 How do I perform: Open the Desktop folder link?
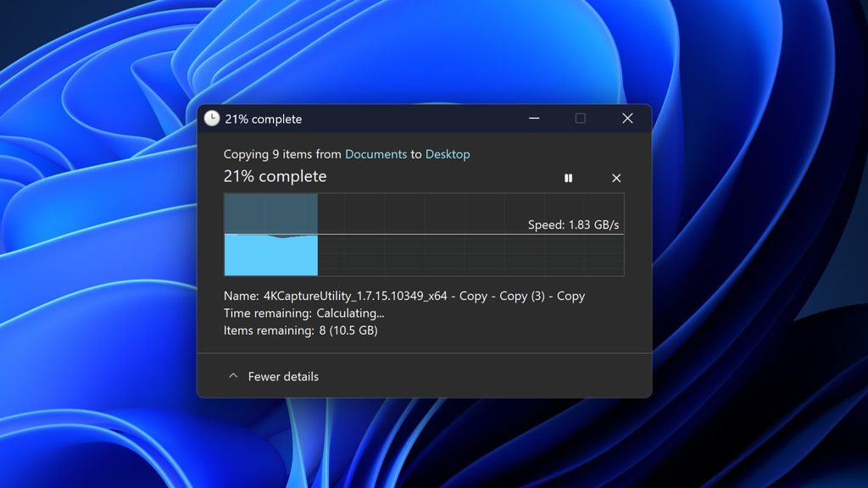click(x=448, y=154)
